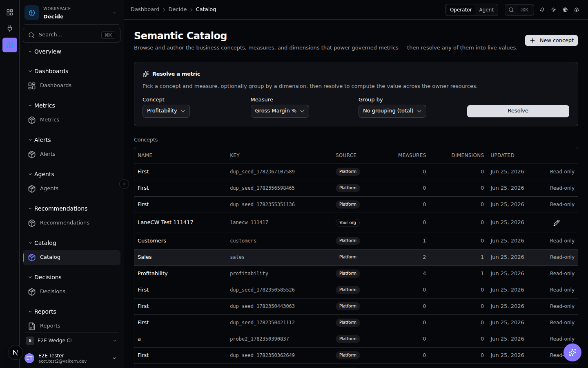This screenshot has height=368, width=588.
Task: Click the DIMENSIONS column header
Action: 468,155
